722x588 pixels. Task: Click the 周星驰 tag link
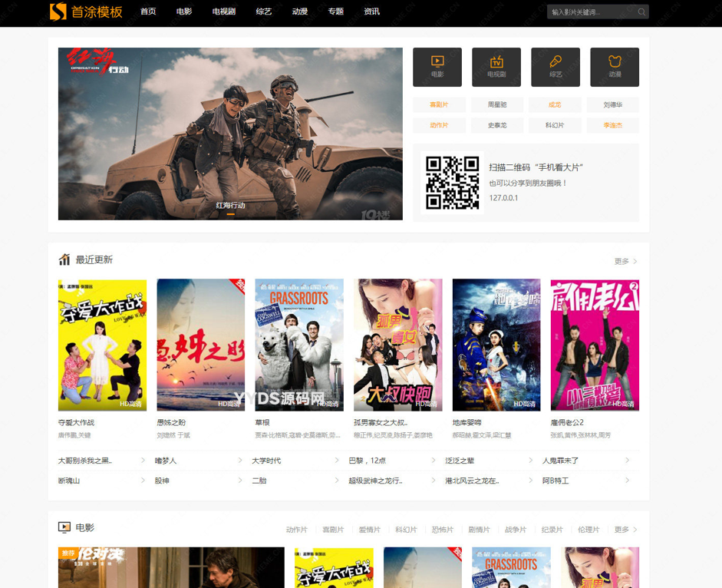pyautogui.click(x=496, y=105)
